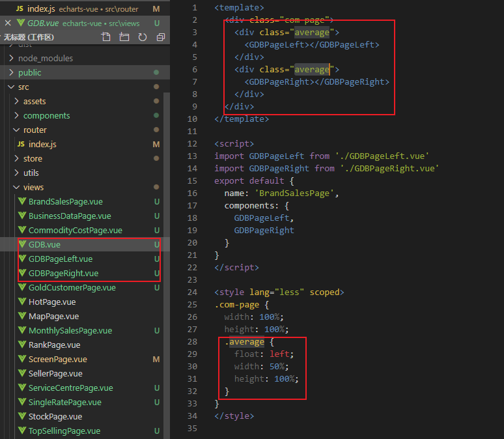This screenshot has height=439, width=504.
Task: Click the Vue icon beside StockPage.vue
Action: pos(22,416)
